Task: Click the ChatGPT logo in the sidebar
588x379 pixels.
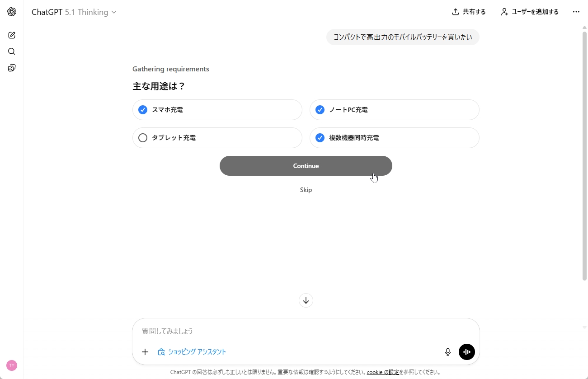Action: coord(11,12)
